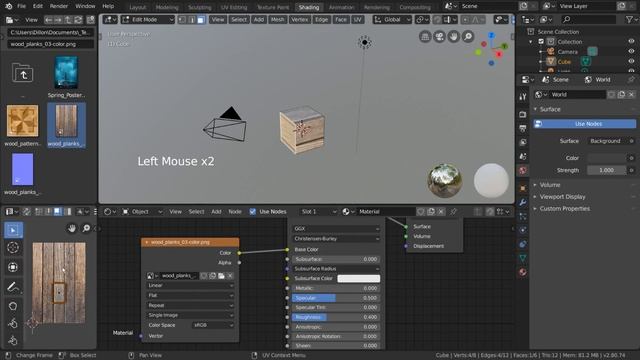Click pan hand icon in UV editor
The image size is (640, 360).
(x=72, y=228)
